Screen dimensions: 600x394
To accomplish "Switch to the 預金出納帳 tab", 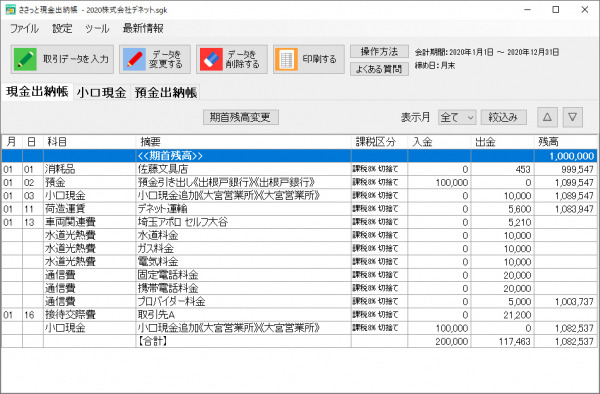I will click(x=166, y=93).
